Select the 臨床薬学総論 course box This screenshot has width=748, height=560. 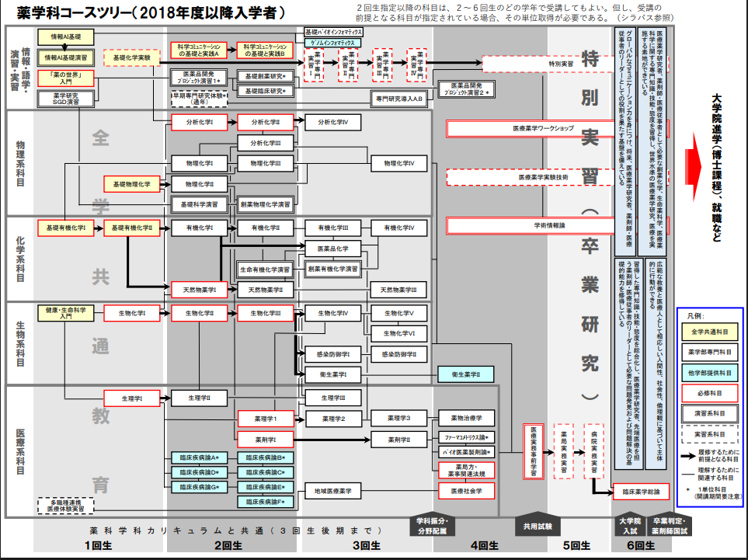coord(642,492)
